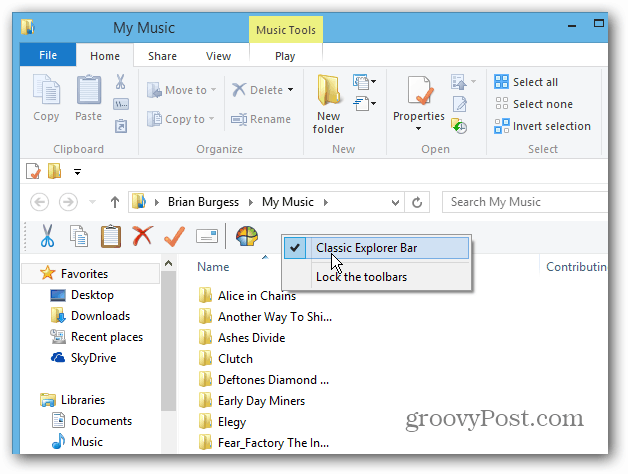
Task: Toggle Classic Explorer Bar menu option
Action: pos(376,248)
